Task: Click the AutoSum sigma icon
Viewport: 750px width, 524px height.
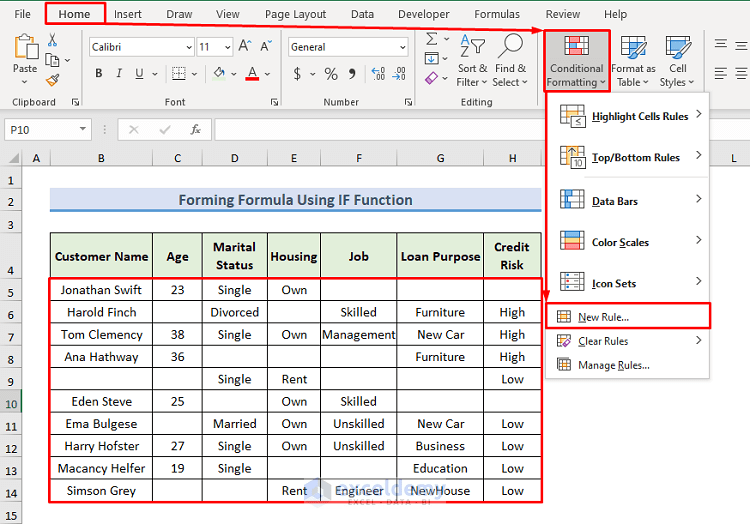Action: click(431, 39)
